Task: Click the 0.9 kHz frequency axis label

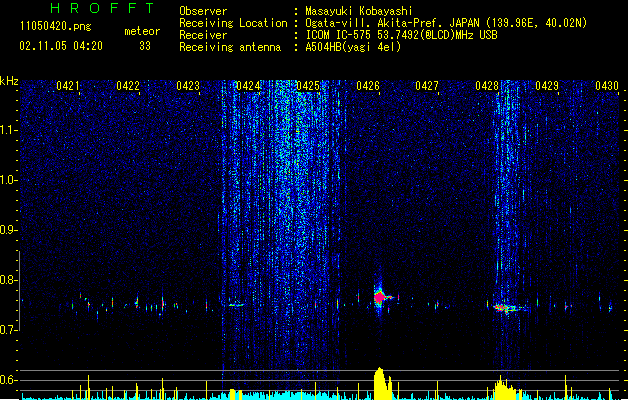Action: (8, 230)
